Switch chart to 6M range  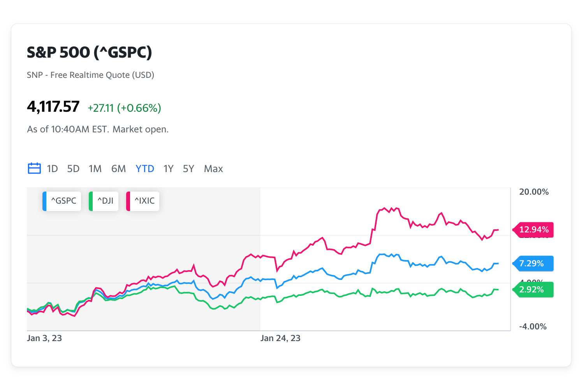[118, 169]
